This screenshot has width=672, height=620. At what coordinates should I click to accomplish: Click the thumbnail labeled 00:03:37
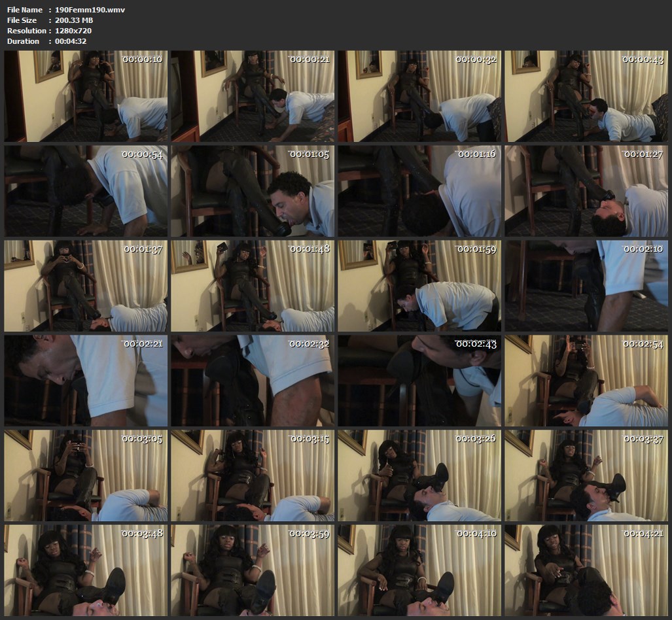coord(586,475)
